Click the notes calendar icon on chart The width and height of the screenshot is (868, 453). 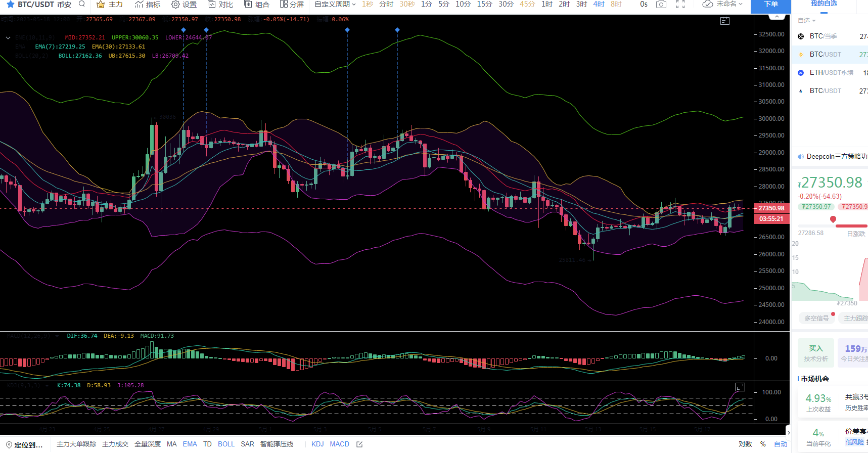724,21
